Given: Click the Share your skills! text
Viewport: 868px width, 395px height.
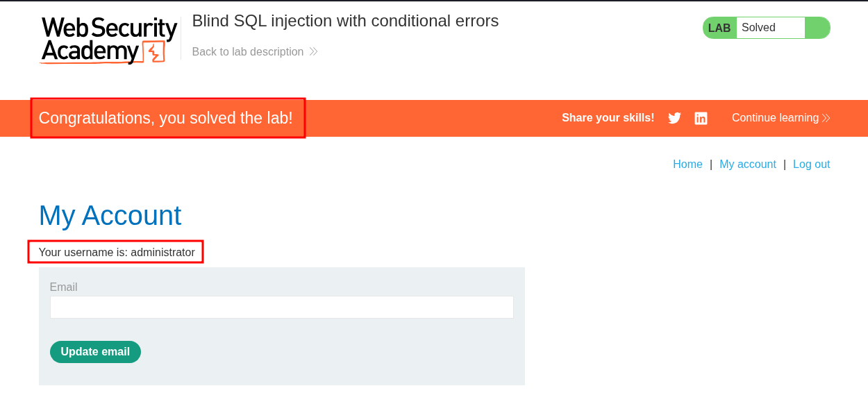Looking at the screenshot, I should tap(608, 118).
